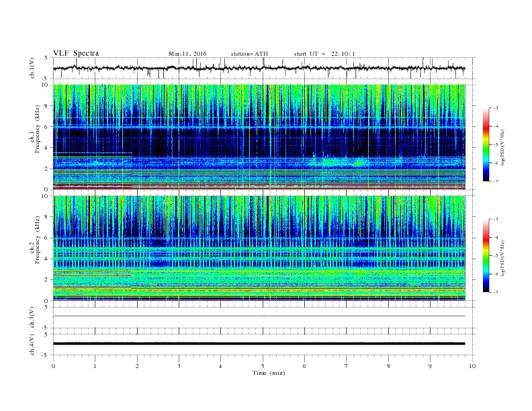Screen dimensions: 532x411
Task: Click the "3" tick on the Time axis
Action: 179,366
